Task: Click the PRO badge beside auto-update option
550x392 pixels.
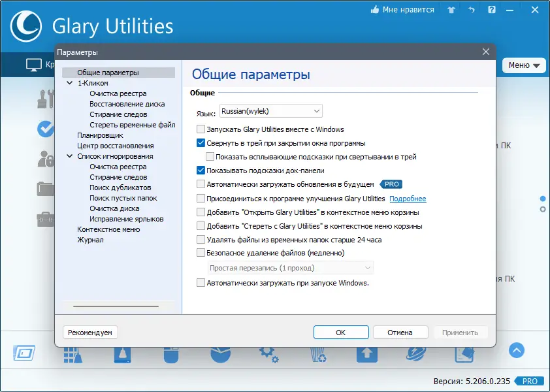Action: point(391,184)
